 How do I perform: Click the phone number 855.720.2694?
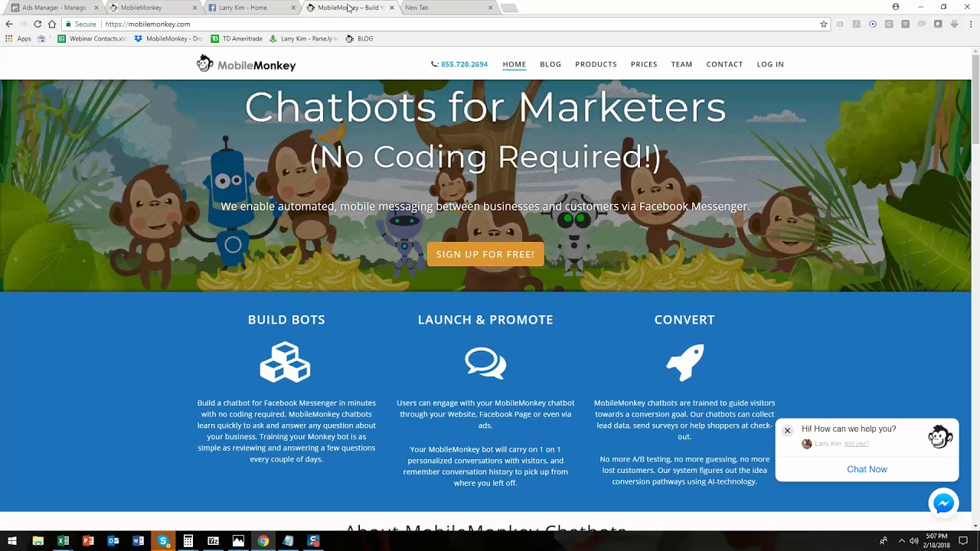(x=464, y=64)
